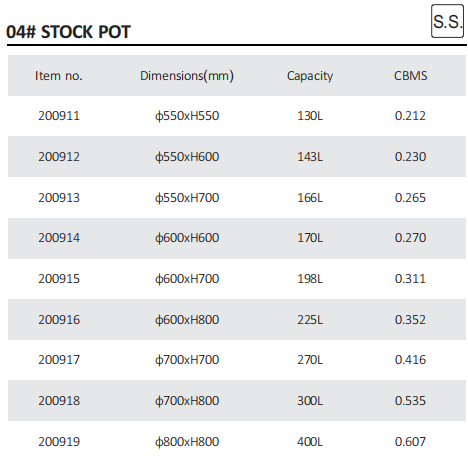Select item number 200917

pos(59,360)
